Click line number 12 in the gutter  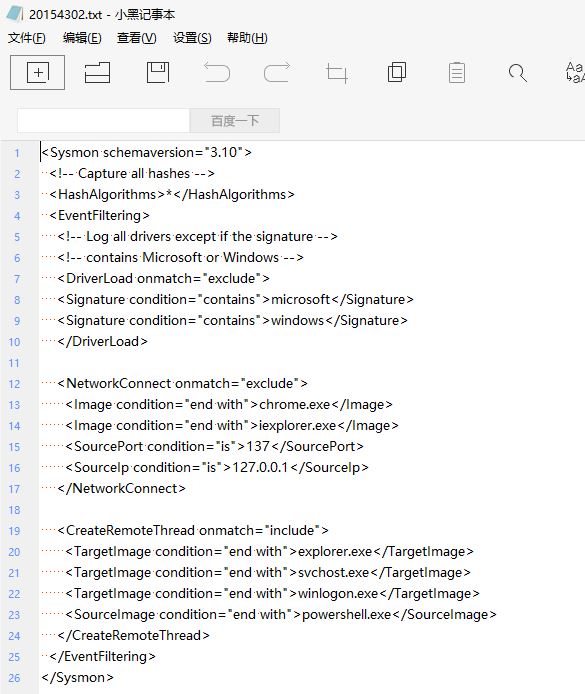click(14, 384)
